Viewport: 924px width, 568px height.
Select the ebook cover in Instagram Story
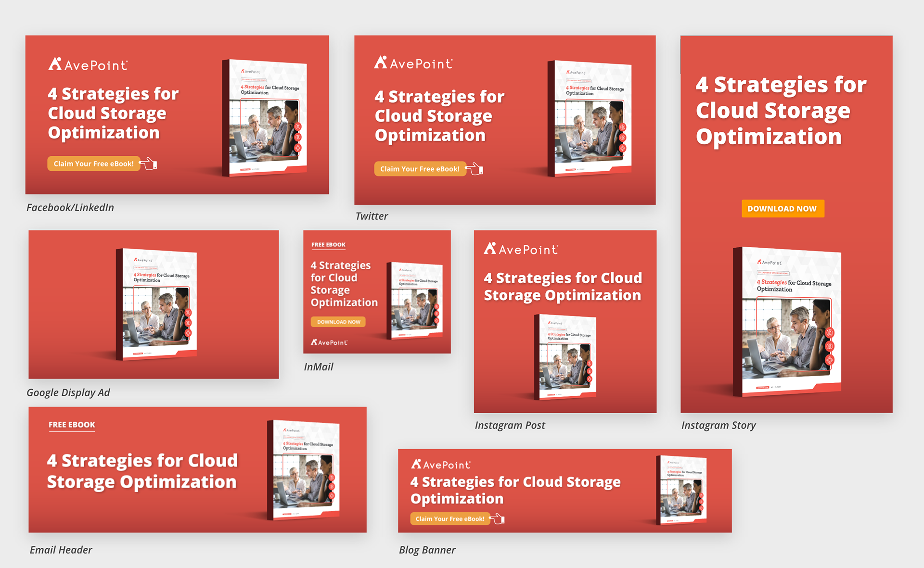coord(787,321)
